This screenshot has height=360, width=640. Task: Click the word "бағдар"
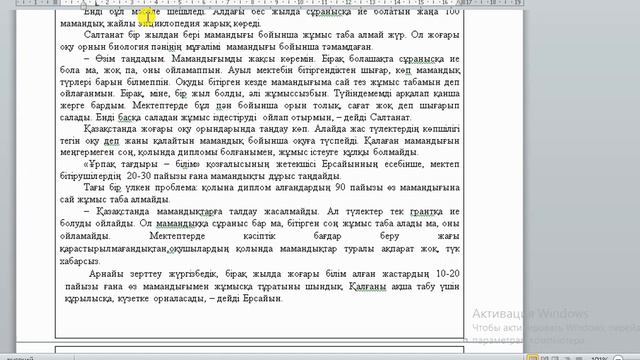[x=327, y=236]
